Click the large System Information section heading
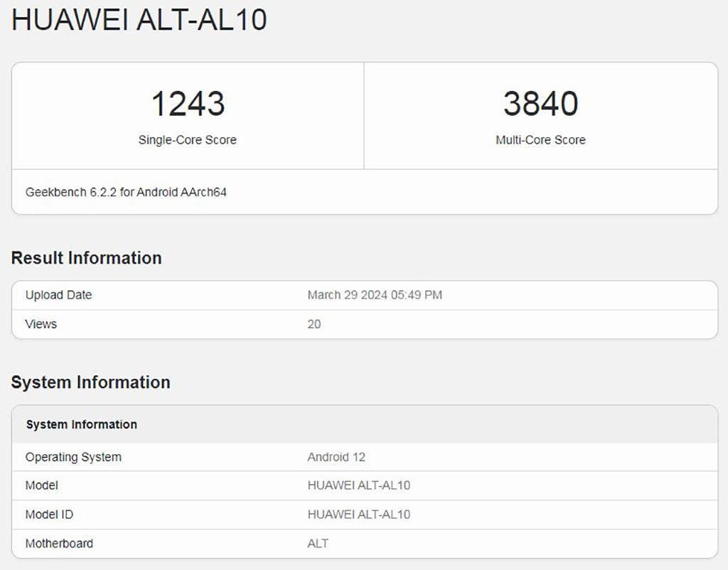The image size is (728, 570). click(90, 382)
